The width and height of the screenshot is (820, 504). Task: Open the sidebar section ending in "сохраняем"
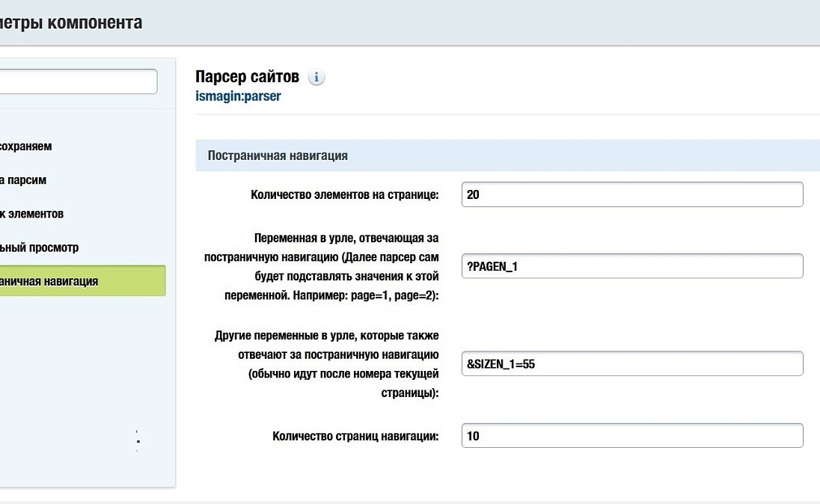[26, 147]
